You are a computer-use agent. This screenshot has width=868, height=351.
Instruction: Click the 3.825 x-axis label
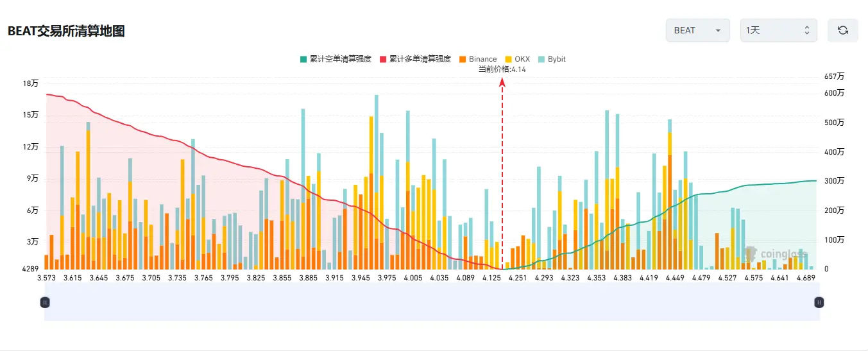tap(256, 278)
